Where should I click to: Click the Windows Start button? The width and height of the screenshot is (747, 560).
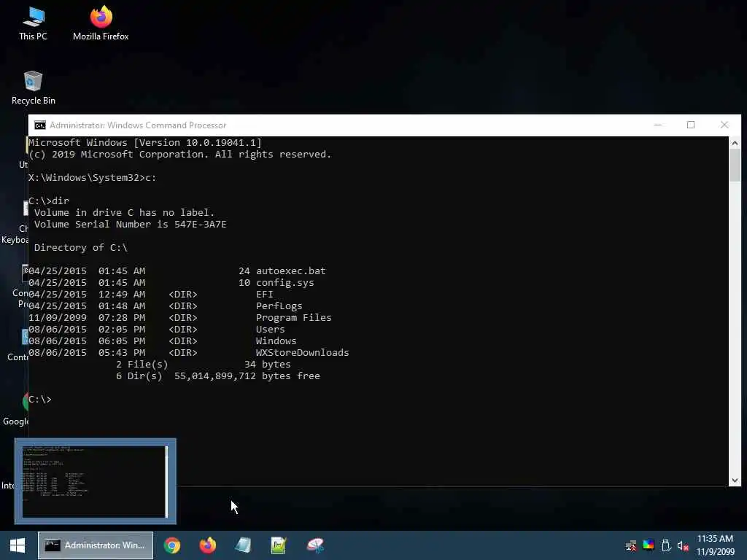tap(18, 545)
